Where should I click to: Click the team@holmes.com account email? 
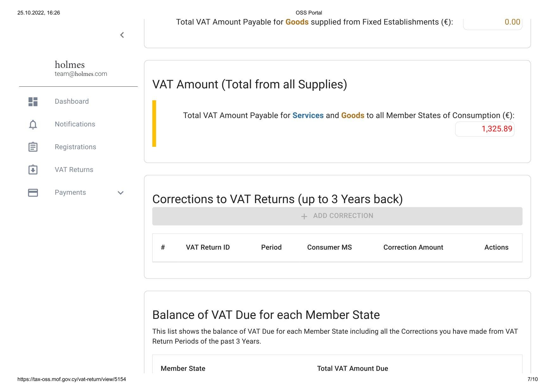tap(81, 74)
